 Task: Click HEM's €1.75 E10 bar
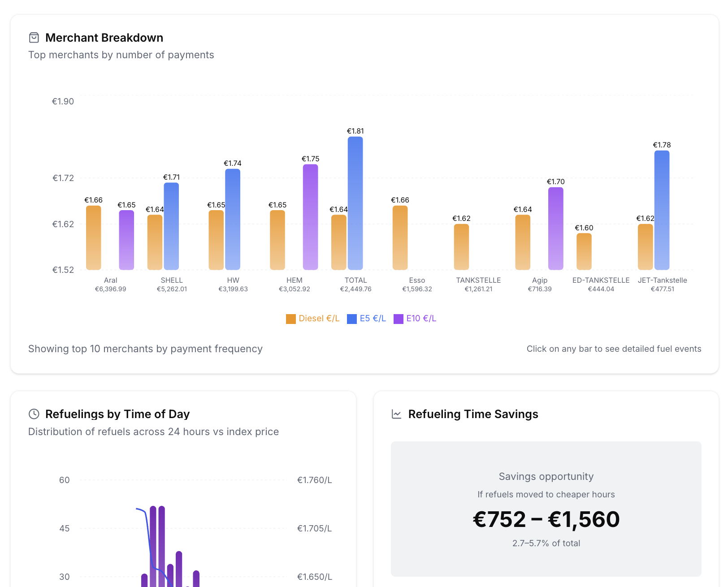tap(310, 217)
